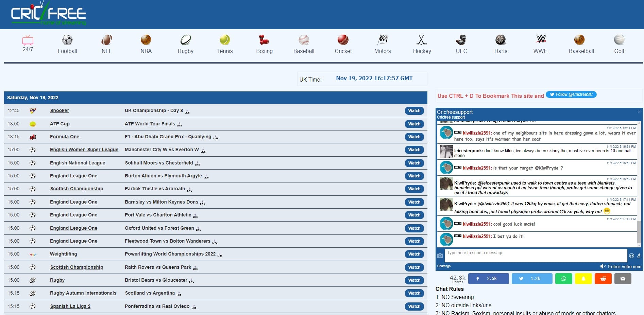Screen dimensions: 644x315
Task: Click the Motors checkered flag icon
Action: pyautogui.click(x=383, y=40)
